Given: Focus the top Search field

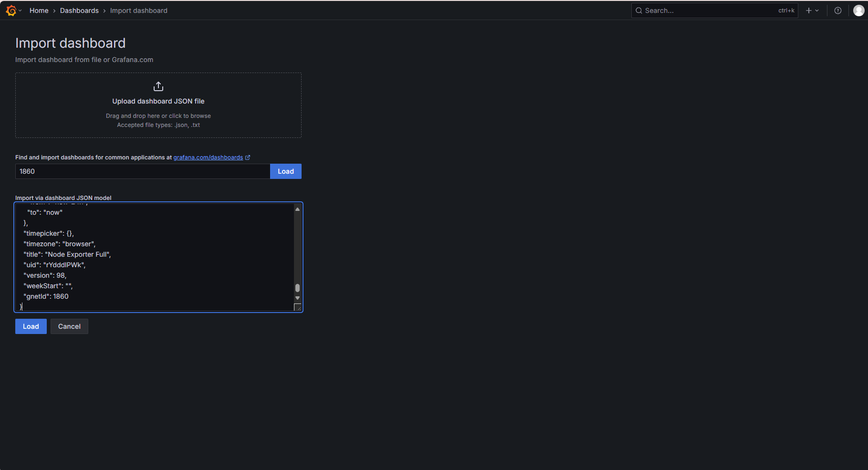Looking at the screenshot, I should 714,10.
